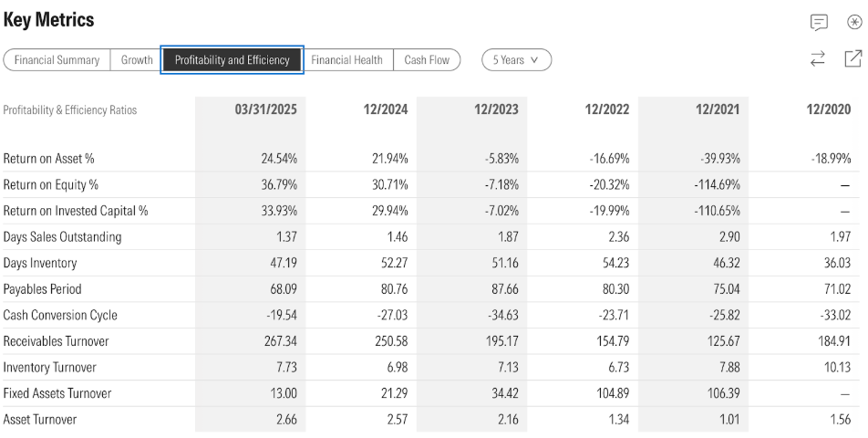
Task: Go to the Cash Flow tab
Action: [x=427, y=60]
